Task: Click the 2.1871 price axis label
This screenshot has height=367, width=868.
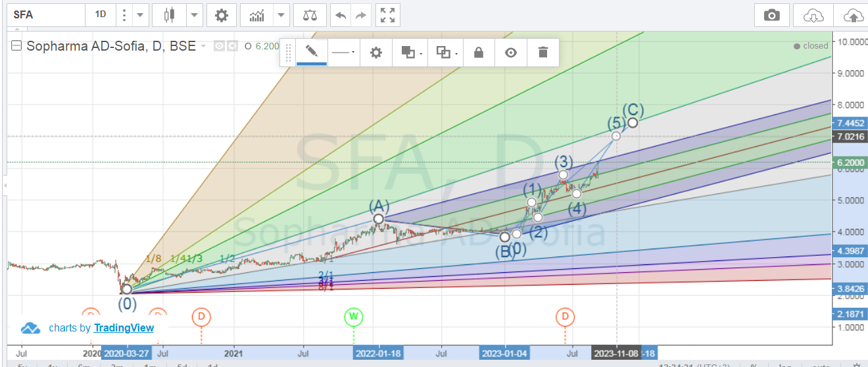Action: pyautogui.click(x=850, y=316)
